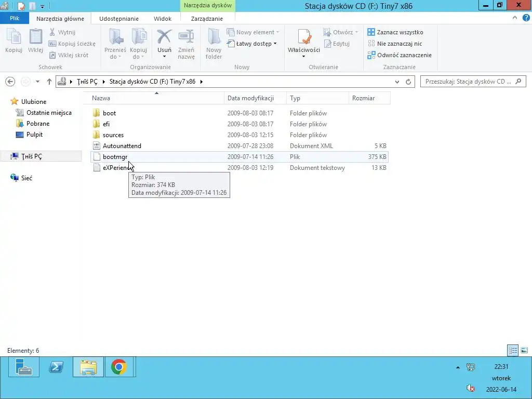Switch to the Zarządzanie tab
Viewport: 532px width, 399px height.
[x=207, y=19]
